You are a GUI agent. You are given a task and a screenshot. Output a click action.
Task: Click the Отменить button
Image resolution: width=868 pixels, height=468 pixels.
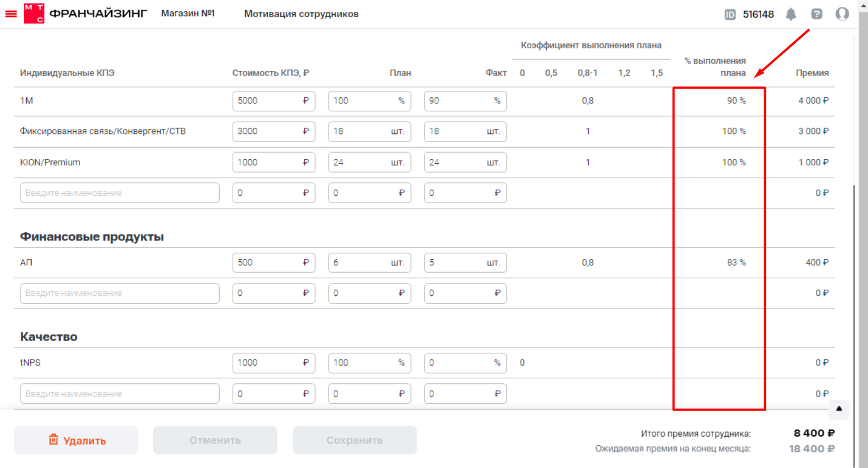(x=215, y=440)
